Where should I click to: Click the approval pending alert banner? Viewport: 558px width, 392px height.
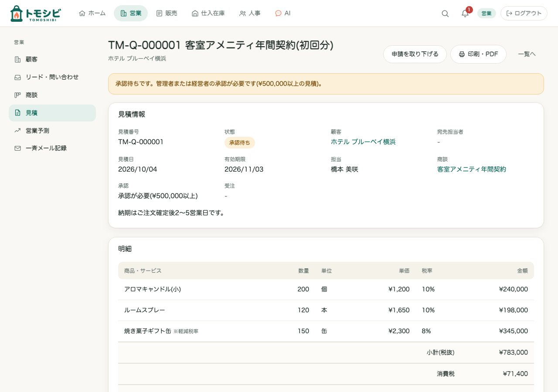(326, 84)
